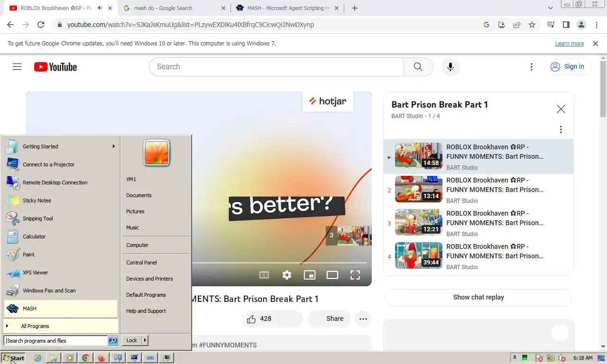
Task: Open Paint from the Start menu
Action: [x=61, y=255]
